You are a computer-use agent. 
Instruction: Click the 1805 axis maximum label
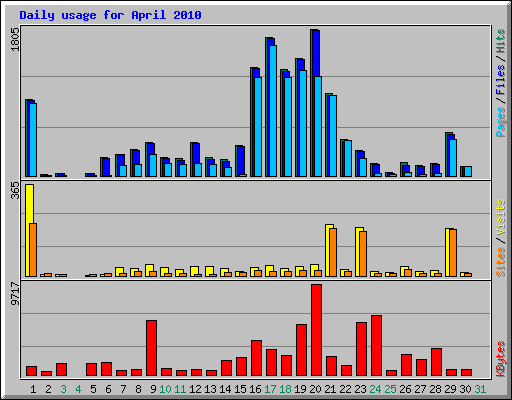[x=15, y=39]
